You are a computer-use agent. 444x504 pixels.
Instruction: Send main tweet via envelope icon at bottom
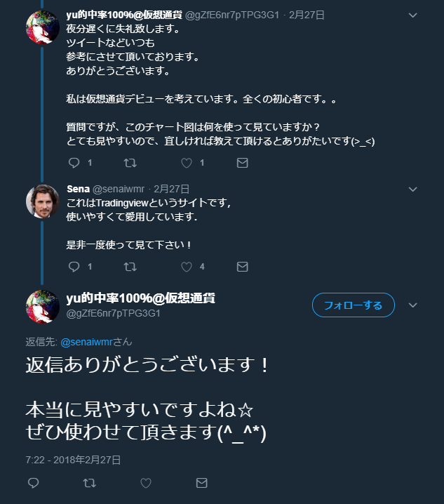point(201,483)
